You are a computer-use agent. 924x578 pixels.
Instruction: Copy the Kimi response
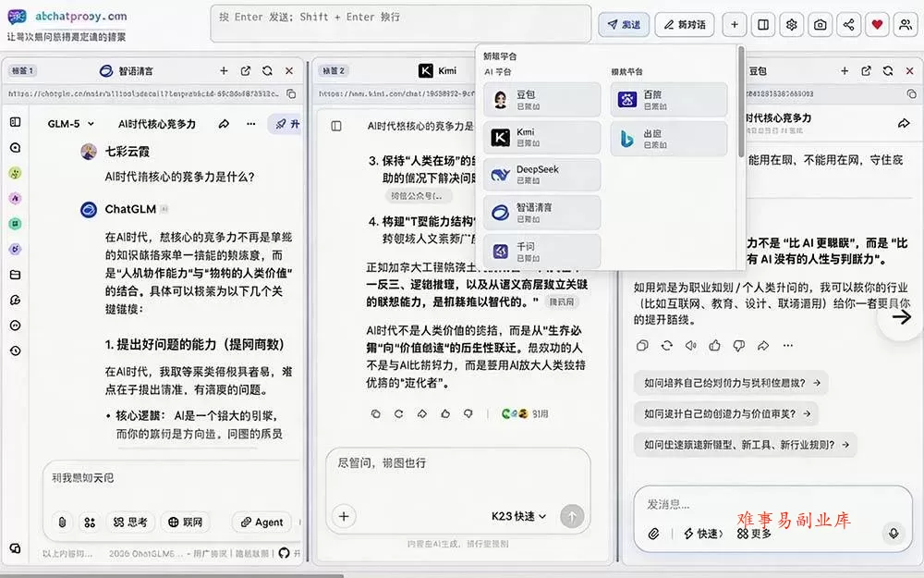coord(375,414)
